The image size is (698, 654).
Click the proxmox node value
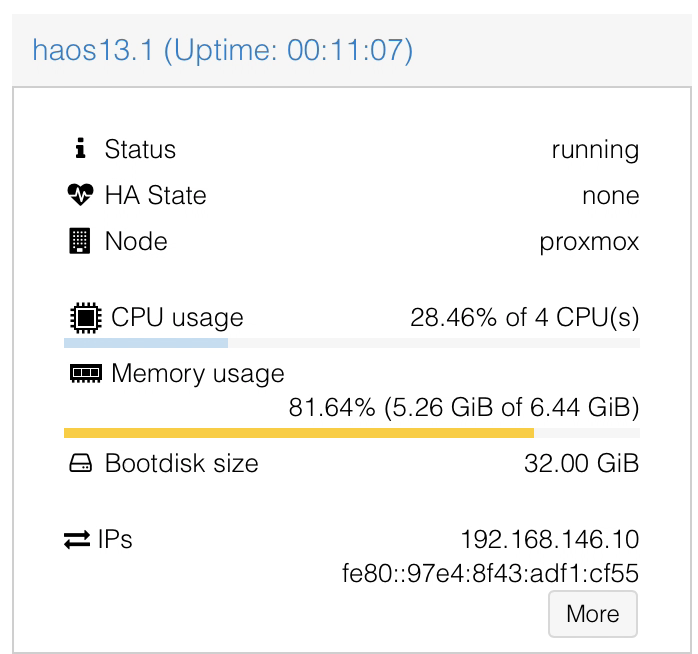(588, 242)
